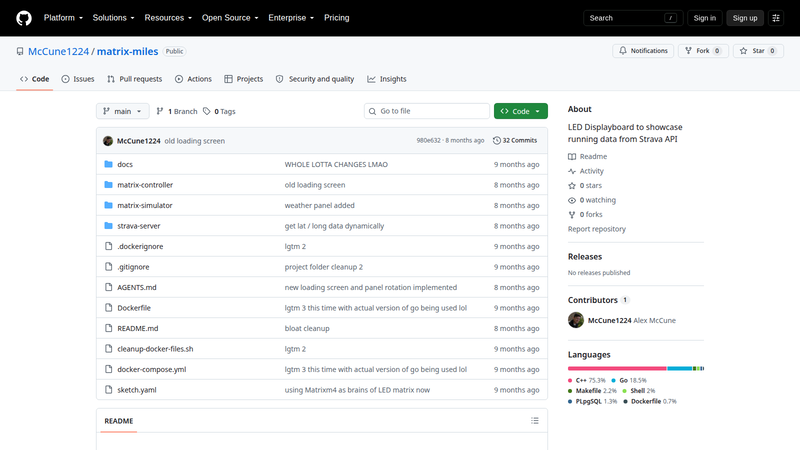This screenshot has width=800, height=450.
Task: Switch to the Issues tab
Action: (x=78, y=79)
